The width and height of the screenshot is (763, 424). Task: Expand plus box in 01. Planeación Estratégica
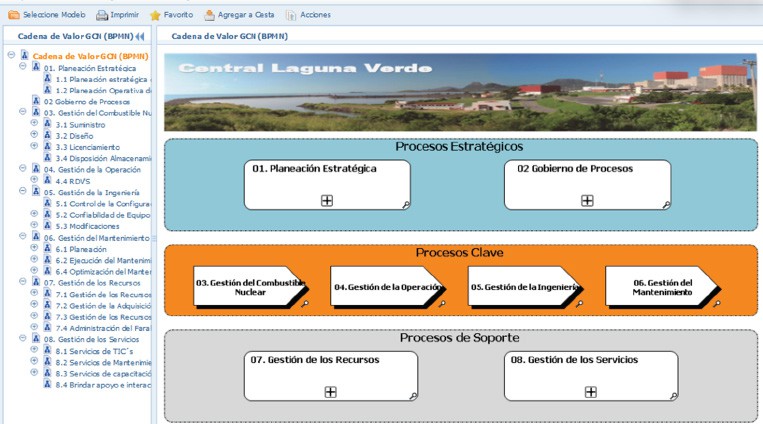(327, 200)
